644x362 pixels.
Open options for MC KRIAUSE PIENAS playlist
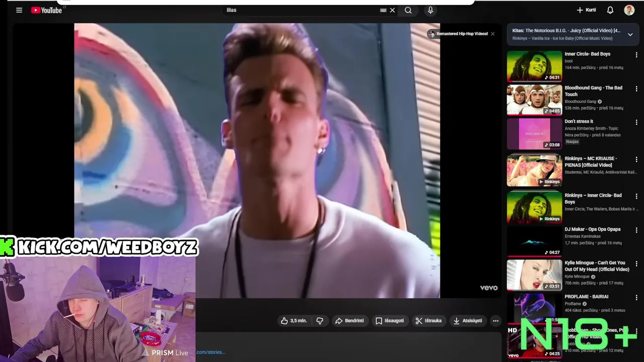[636, 159]
